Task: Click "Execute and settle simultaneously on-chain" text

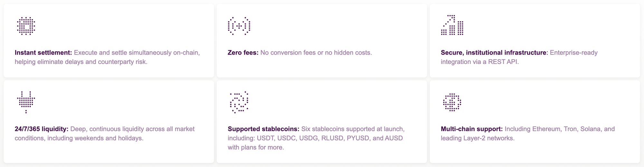Action: [x=137, y=53]
